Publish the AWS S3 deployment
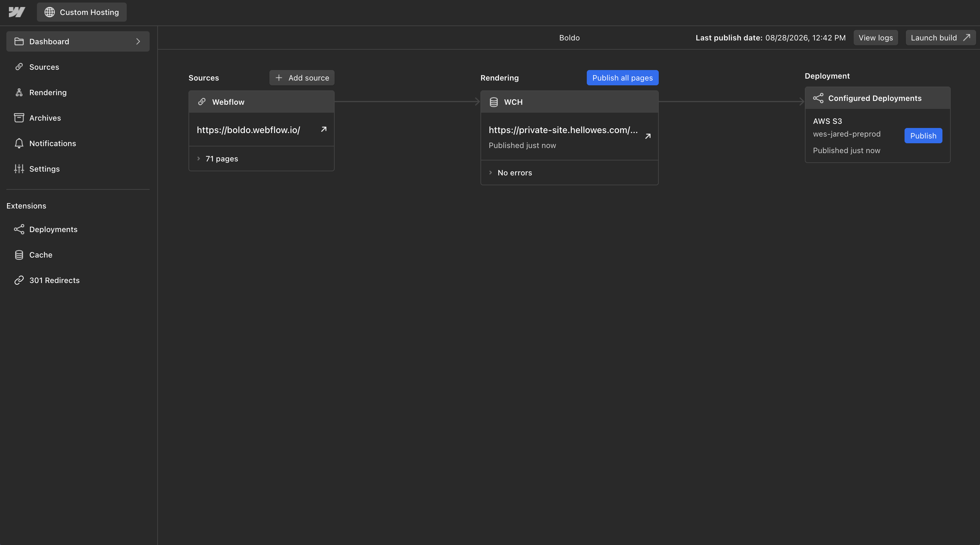980x545 pixels. [x=923, y=136]
